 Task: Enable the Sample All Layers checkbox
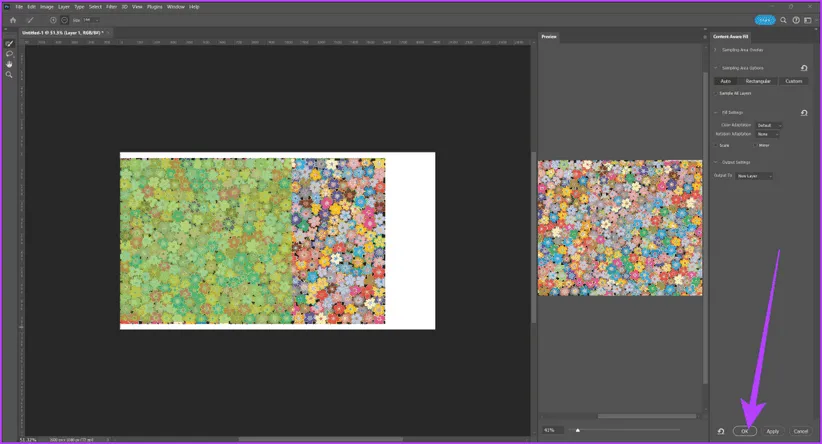pos(716,93)
